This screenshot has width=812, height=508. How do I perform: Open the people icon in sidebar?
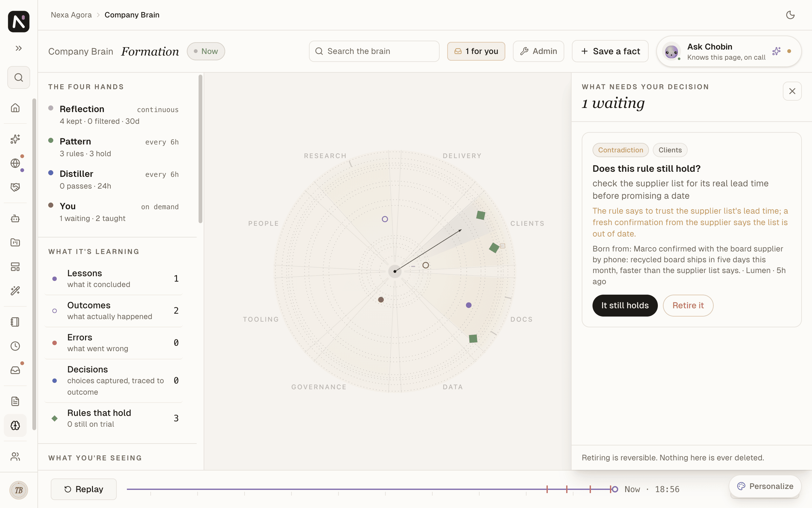[15, 457]
